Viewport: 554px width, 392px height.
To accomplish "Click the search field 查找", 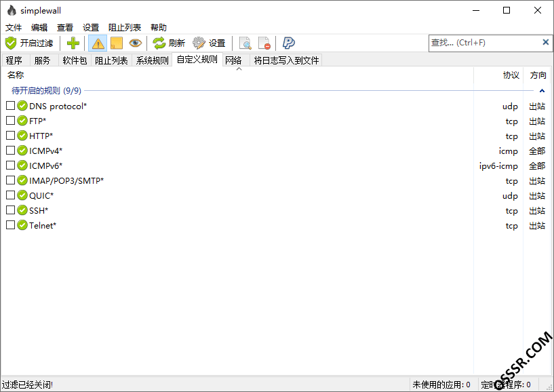I will coord(484,43).
